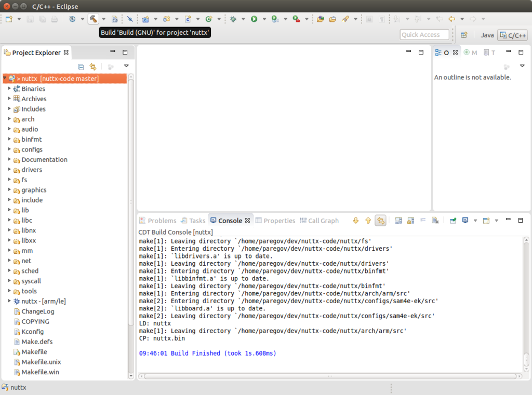Click console Previous Error up arrow
Image resolution: width=532 pixels, height=395 pixels.
tap(368, 221)
